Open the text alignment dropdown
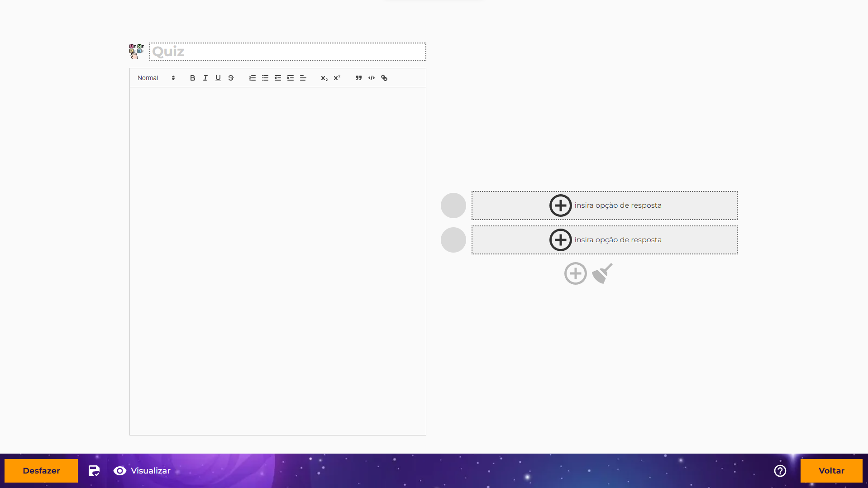The height and width of the screenshot is (488, 868). pos(303,78)
